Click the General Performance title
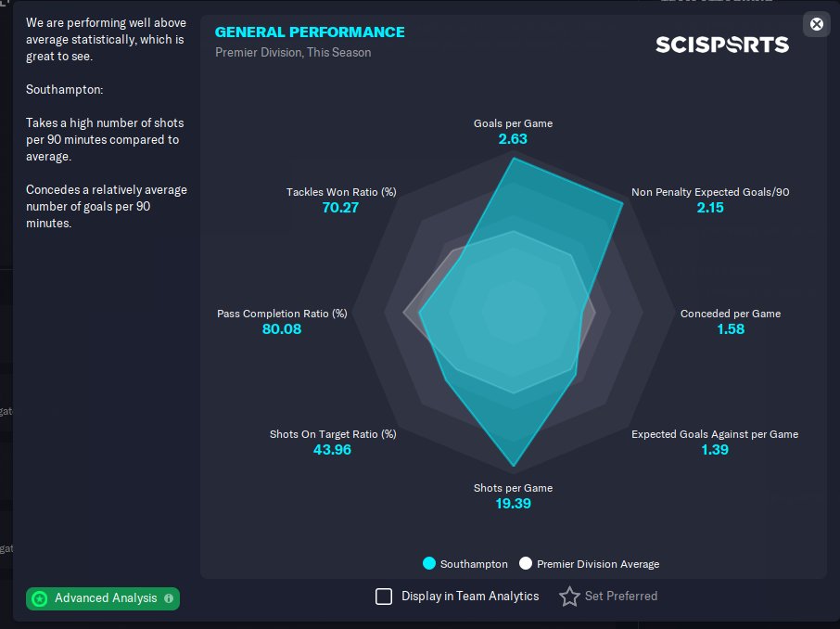Viewport: 840px width, 629px height. tap(310, 32)
